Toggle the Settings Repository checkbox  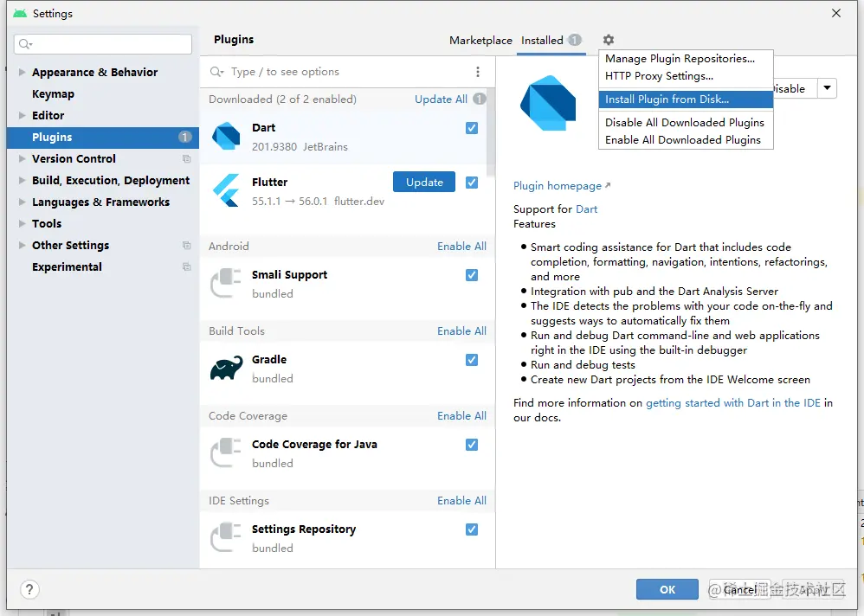tap(472, 529)
